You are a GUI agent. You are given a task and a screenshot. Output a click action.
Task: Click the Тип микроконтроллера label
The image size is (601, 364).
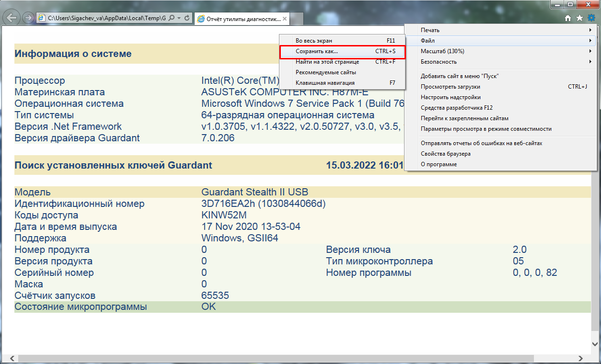point(379,261)
